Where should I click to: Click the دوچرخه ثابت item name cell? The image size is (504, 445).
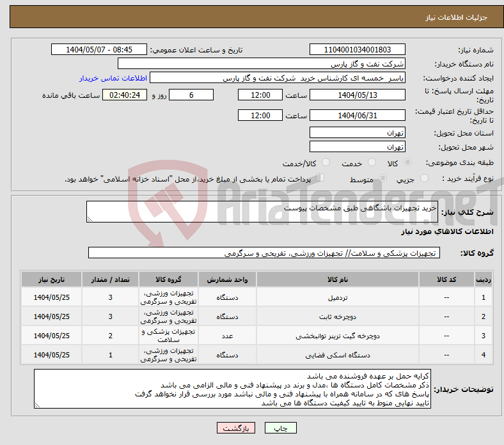click(338, 316)
